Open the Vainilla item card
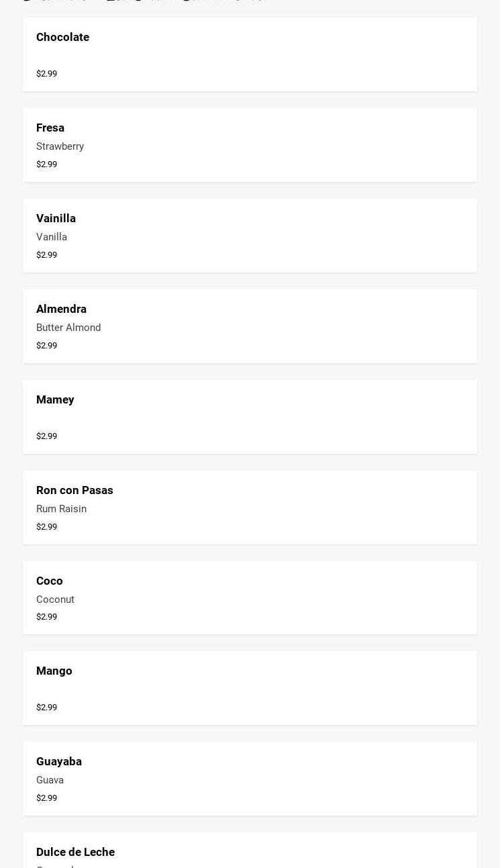 pos(56,219)
